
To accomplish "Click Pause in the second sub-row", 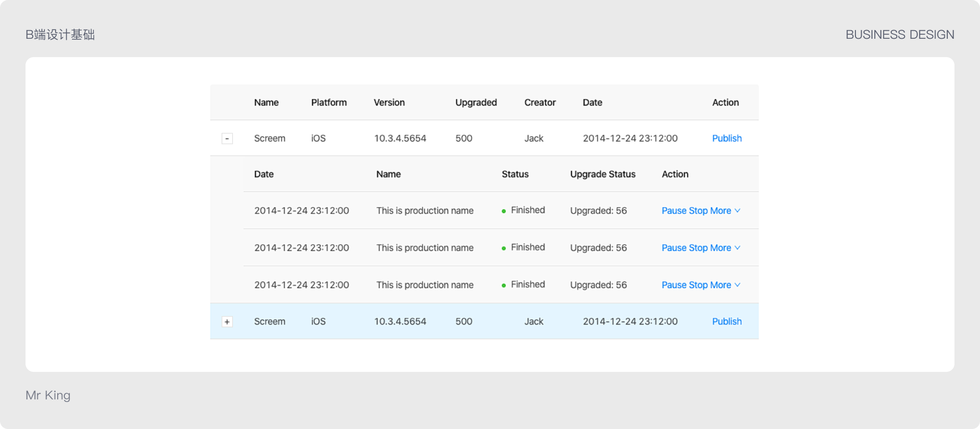I will (674, 248).
